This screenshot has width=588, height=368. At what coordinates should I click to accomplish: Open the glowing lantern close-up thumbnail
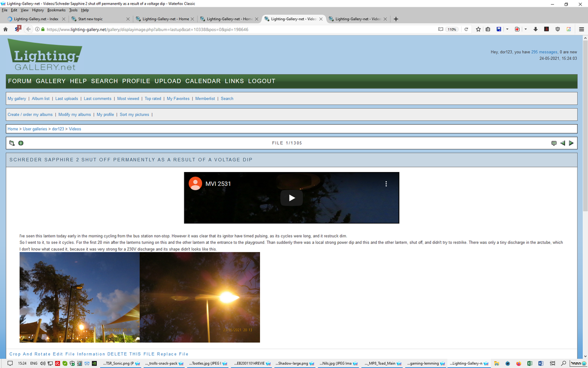[200, 297]
